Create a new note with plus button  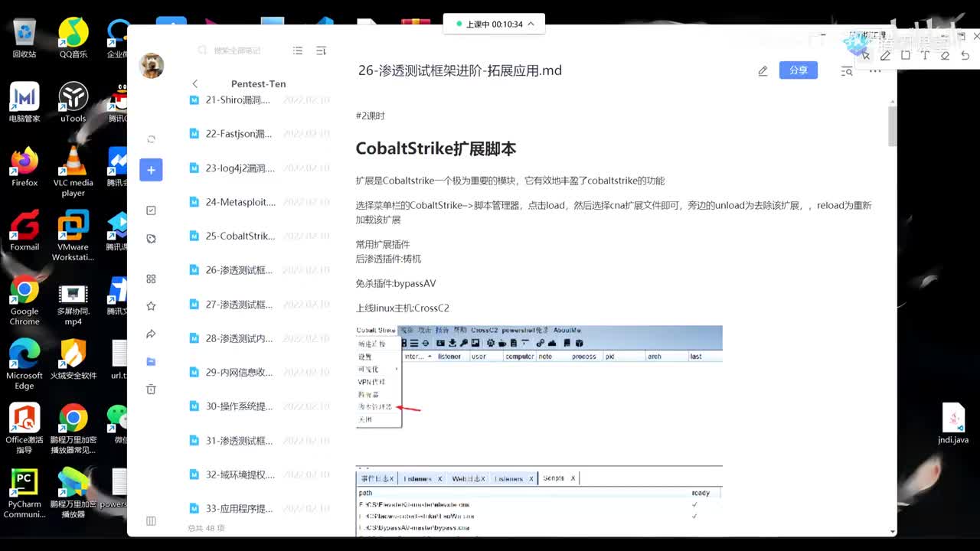tap(151, 170)
